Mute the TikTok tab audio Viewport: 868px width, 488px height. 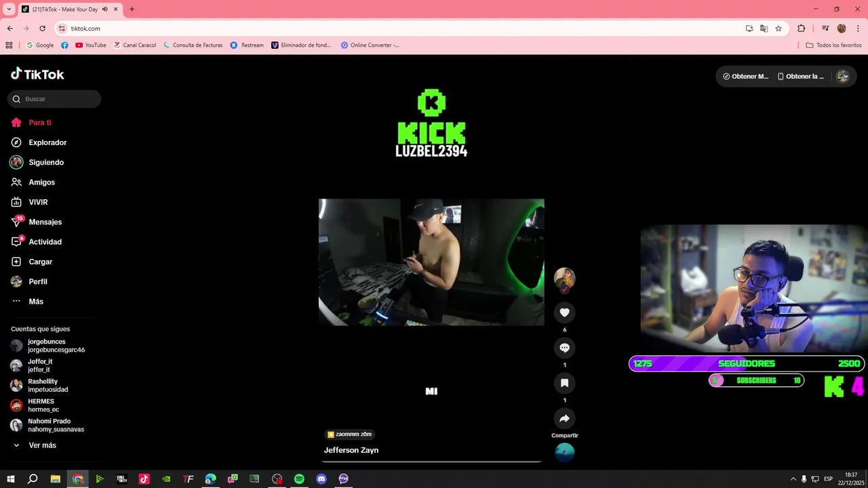(105, 9)
